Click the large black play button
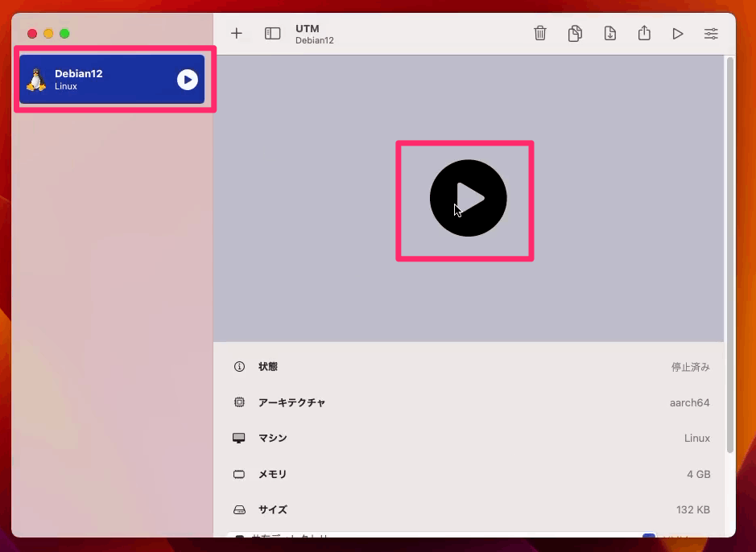Image resolution: width=756 pixels, height=552 pixels. (x=468, y=198)
